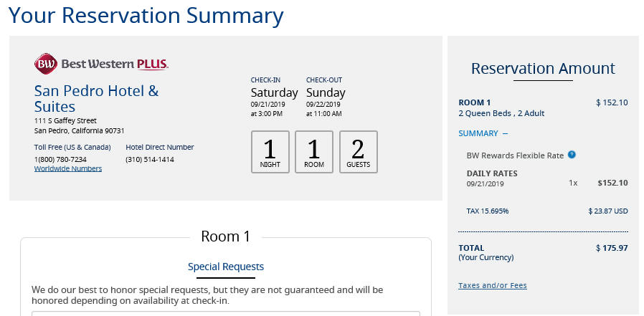Click the Best Western Plus logo
Viewport: 644px width, 316px height.
(x=101, y=64)
